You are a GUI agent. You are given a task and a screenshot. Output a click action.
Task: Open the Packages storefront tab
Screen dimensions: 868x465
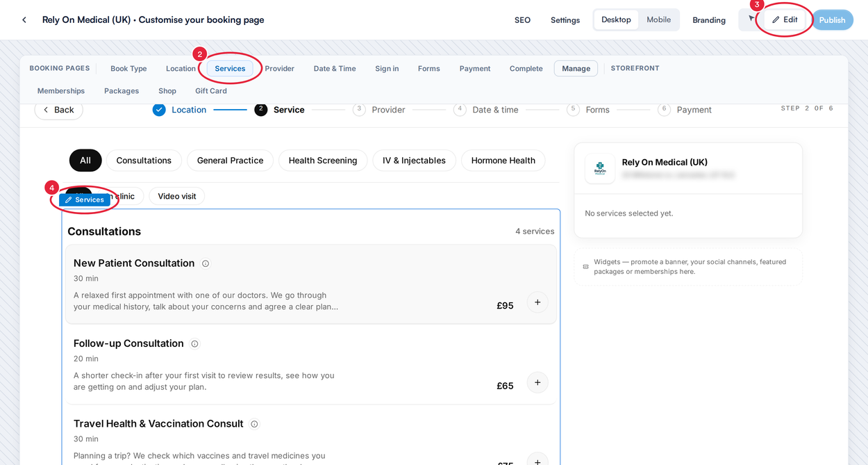tap(122, 90)
